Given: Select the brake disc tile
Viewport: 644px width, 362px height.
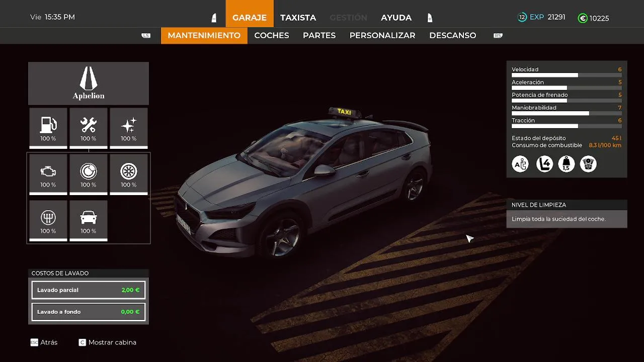Looking at the screenshot, I should [89, 174].
